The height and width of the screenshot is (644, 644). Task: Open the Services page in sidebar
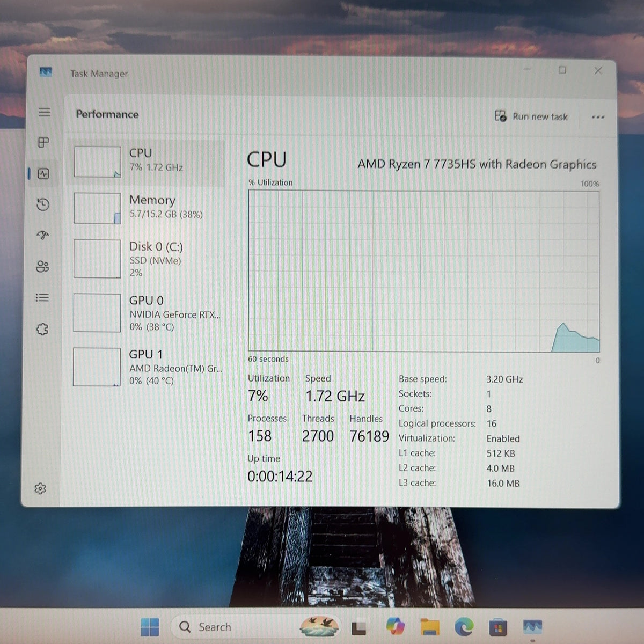pos(42,328)
